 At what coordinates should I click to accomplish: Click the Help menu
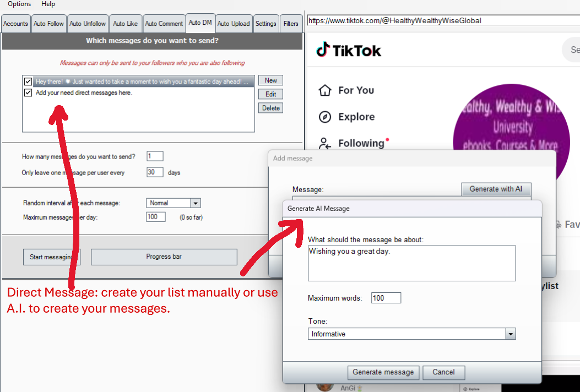click(48, 4)
